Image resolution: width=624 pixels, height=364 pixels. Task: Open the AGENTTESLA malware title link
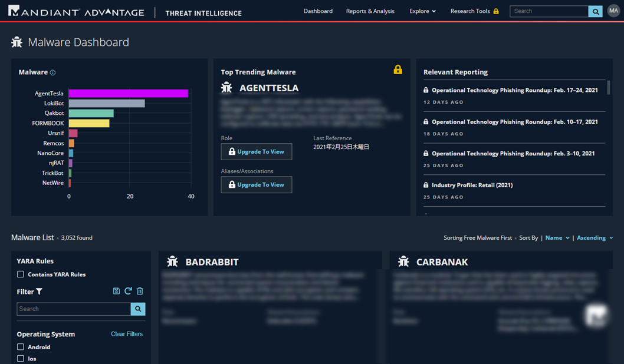pos(268,88)
